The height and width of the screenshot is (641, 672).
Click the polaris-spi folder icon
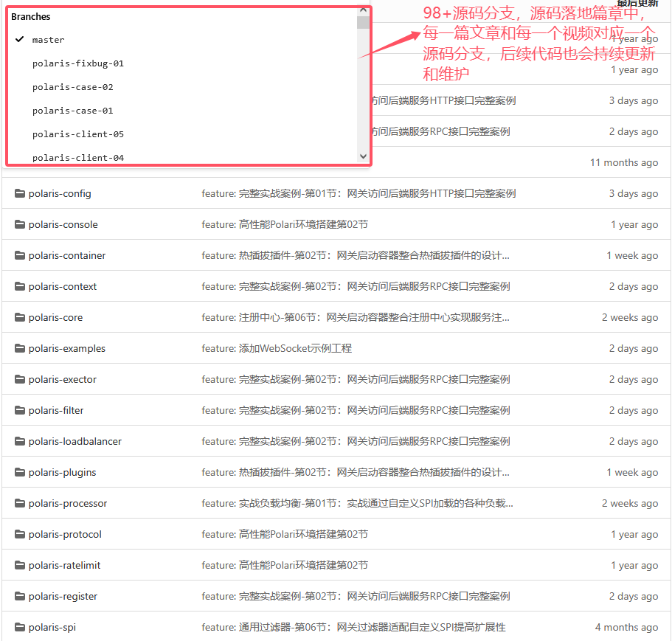[20, 627]
